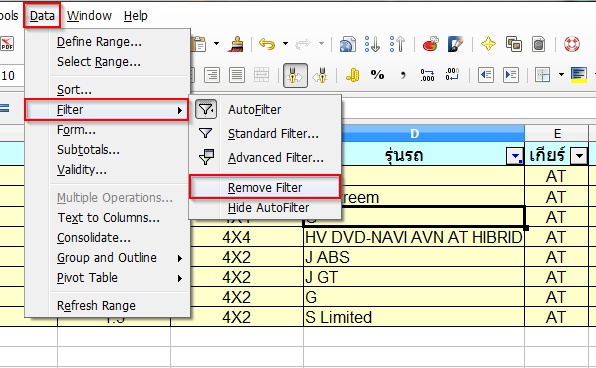Click the Paste clipboard icon
The width and height of the screenshot is (596, 368).
pos(199,44)
